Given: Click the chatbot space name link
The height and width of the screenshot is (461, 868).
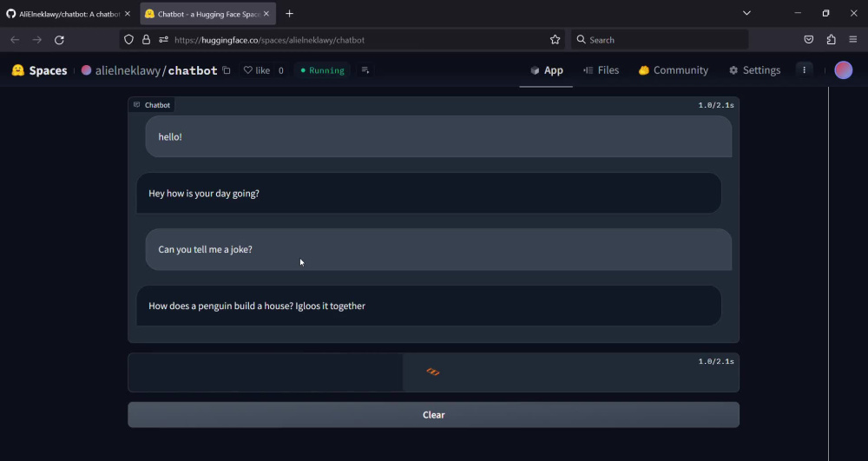Looking at the screenshot, I should 193,70.
